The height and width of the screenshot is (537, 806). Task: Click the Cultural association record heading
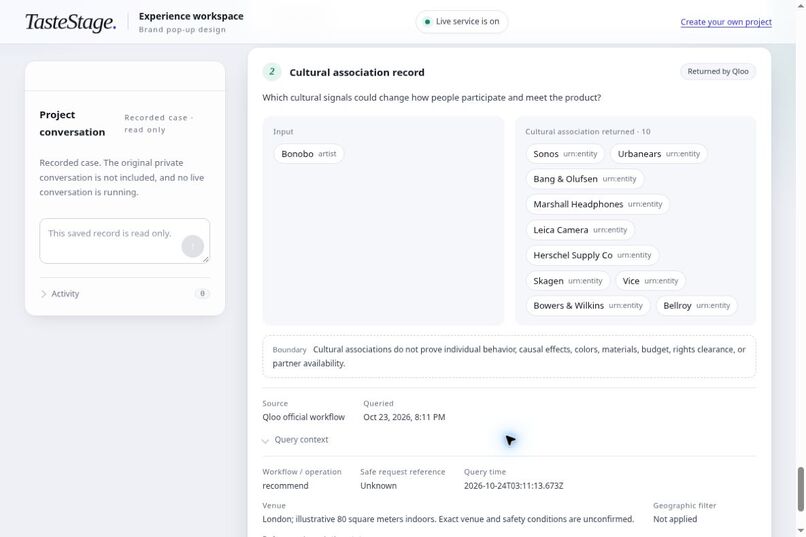(x=357, y=72)
